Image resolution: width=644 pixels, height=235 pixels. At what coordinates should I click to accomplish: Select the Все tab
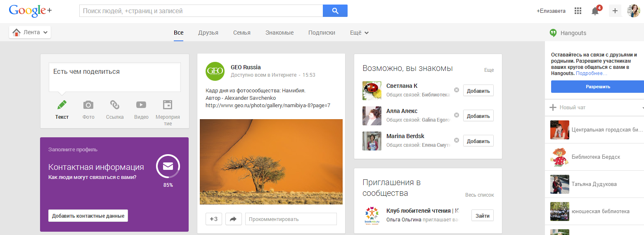tap(179, 33)
